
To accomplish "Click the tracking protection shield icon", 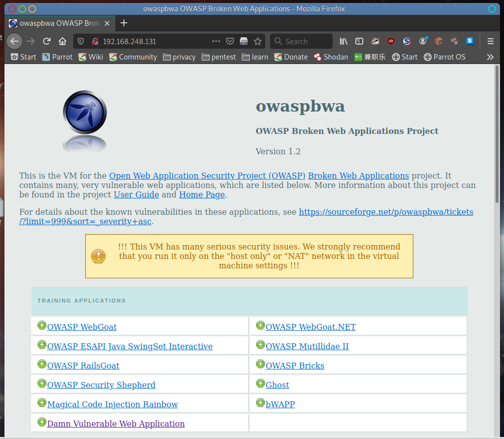I will (x=81, y=41).
